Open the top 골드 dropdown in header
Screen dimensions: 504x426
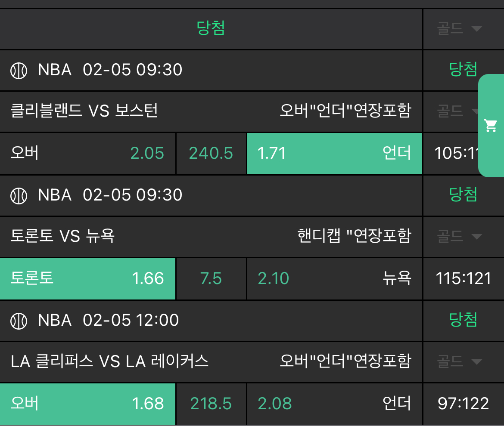pos(459,29)
